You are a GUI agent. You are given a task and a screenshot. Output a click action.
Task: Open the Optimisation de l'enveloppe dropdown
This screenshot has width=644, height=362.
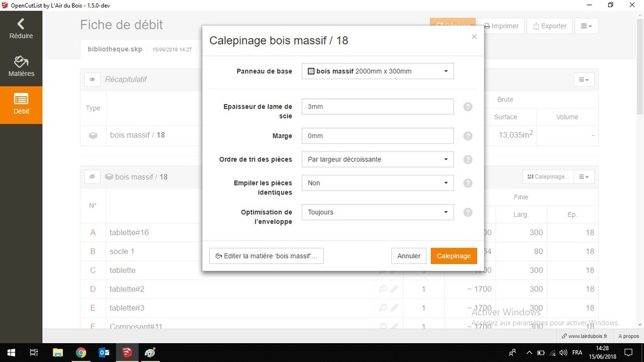tap(377, 212)
